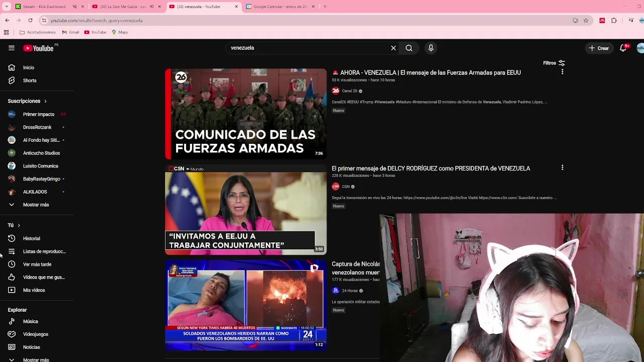This screenshot has width=644, height=362.
Task: Click the magnifier search button
Action: (409, 48)
